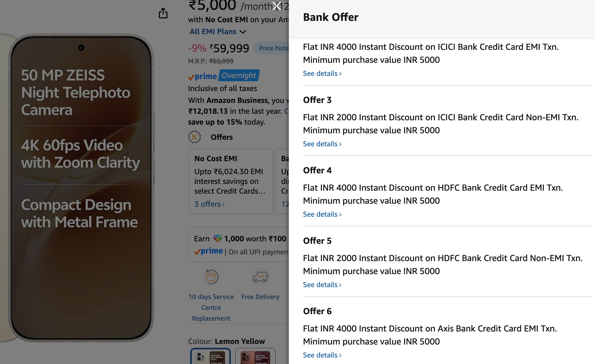This screenshot has height=364, width=595.
Task: Click the prime logo in UPI rewards box
Action: coord(208,251)
